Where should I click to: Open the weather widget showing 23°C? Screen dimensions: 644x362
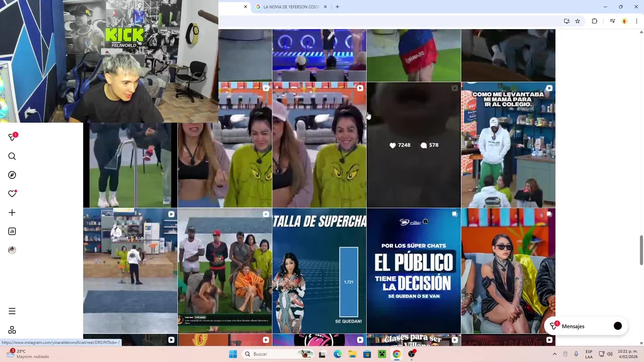(28, 354)
